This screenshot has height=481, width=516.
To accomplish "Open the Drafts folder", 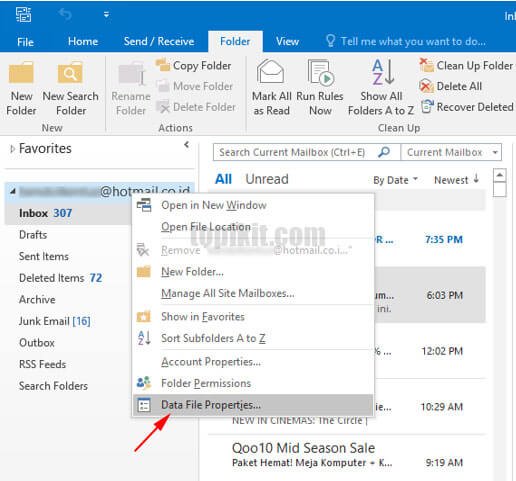I will (x=33, y=235).
